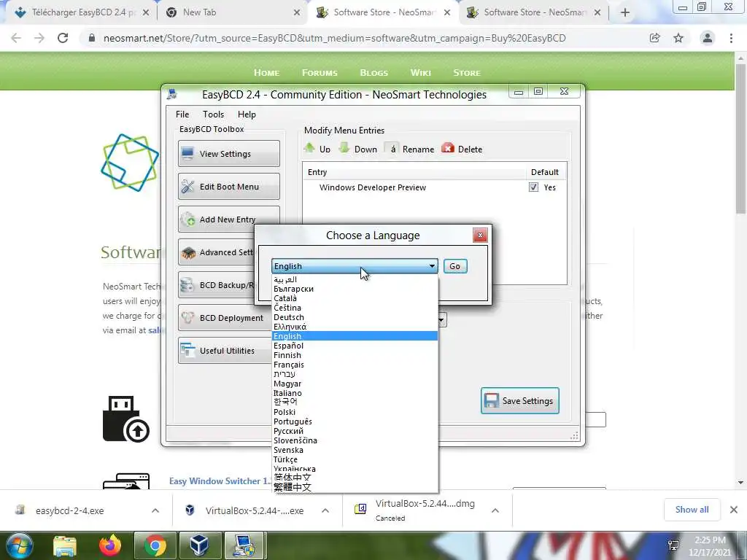The height and width of the screenshot is (560, 747).
Task: Select Български from the language list
Action: pos(355,289)
